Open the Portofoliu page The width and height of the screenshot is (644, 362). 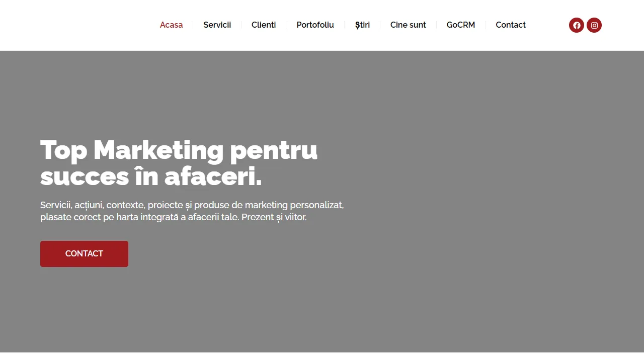click(315, 25)
